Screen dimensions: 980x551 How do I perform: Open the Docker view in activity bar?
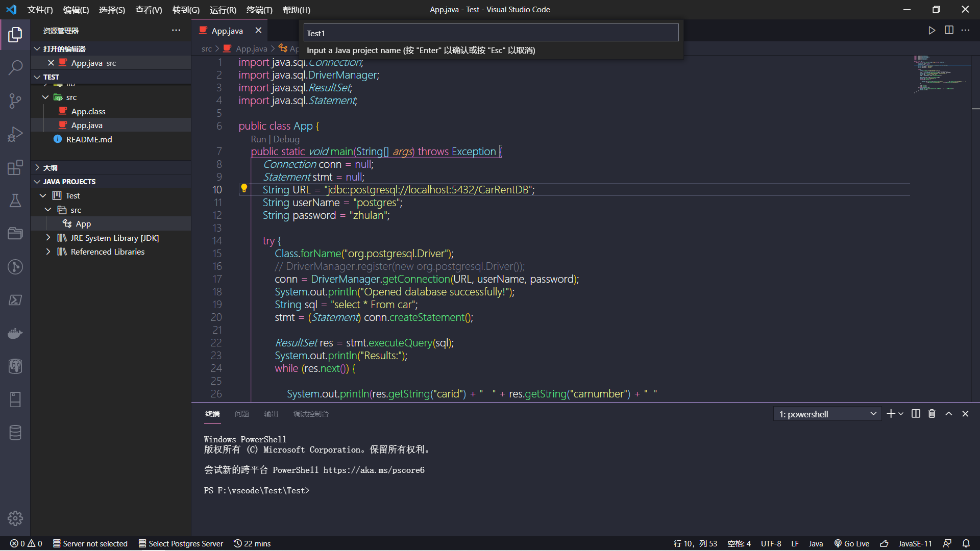(x=15, y=333)
